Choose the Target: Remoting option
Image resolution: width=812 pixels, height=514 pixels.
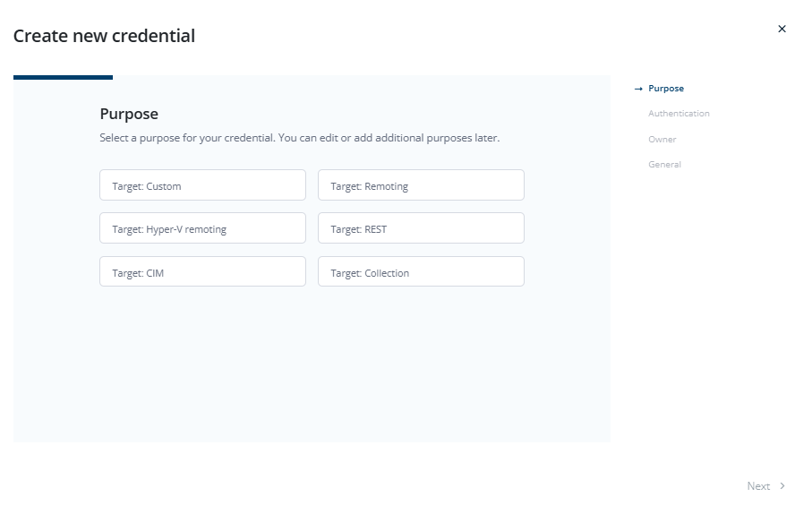(x=421, y=185)
